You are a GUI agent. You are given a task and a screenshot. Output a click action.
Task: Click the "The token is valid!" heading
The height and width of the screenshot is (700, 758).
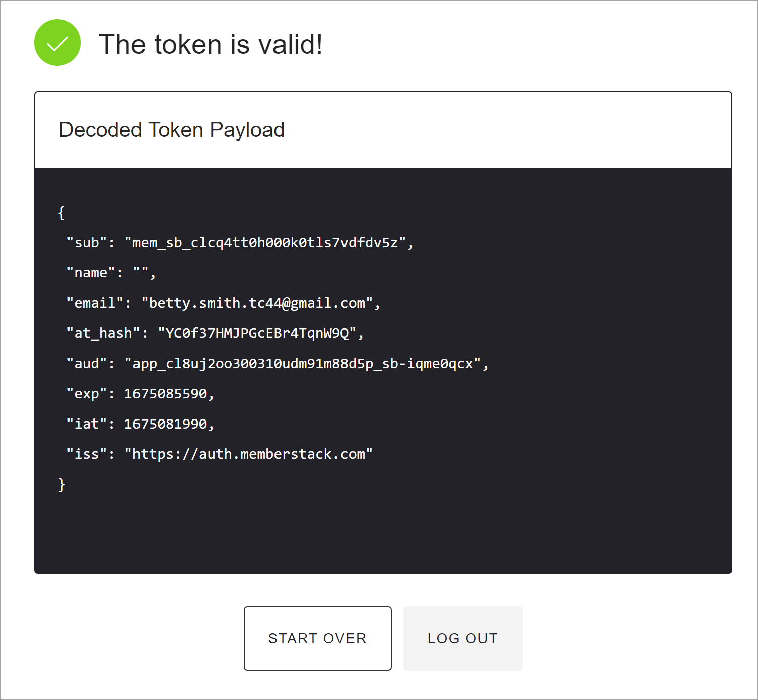(x=211, y=44)
